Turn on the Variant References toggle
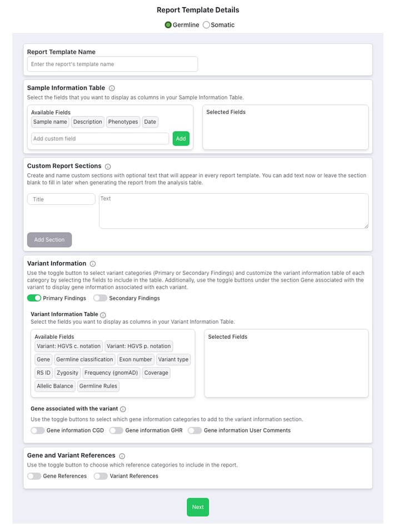 [101, 476]
